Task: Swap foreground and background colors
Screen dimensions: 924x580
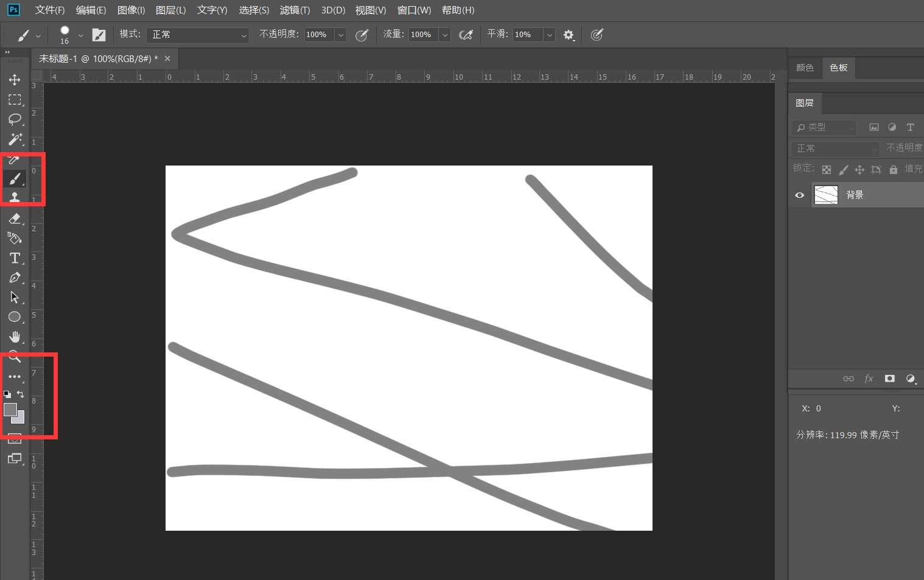Action: coord(20,394)
